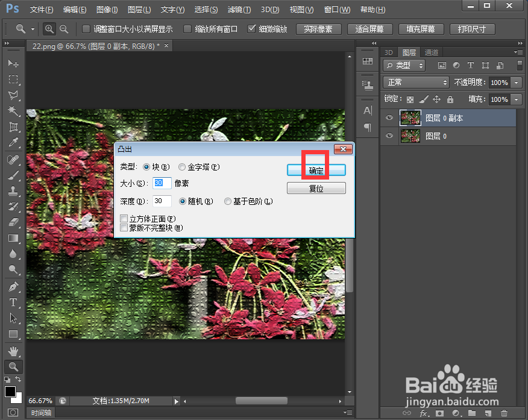
Task: Open the blend mode dropdown showing 正常
Action: [x=415, y=83]
